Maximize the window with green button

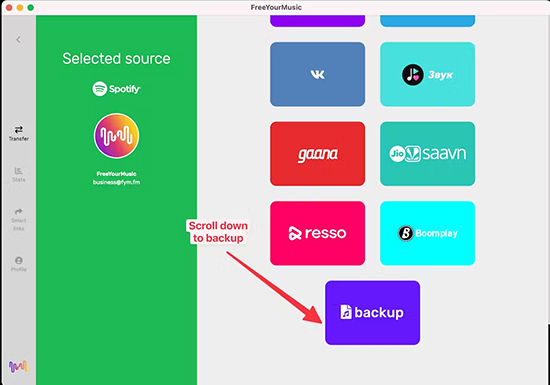pyautogui.click(x=31, y=8)
